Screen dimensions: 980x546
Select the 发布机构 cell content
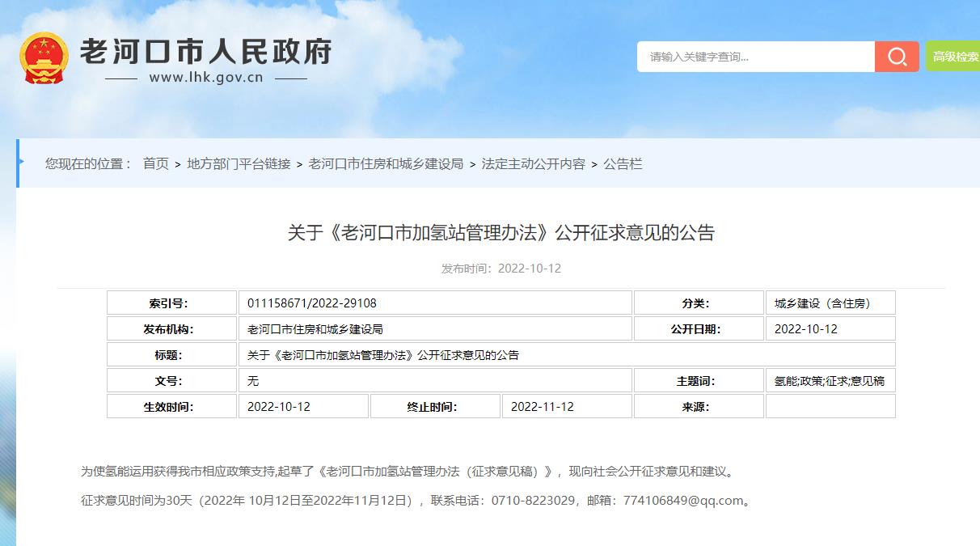317,328
